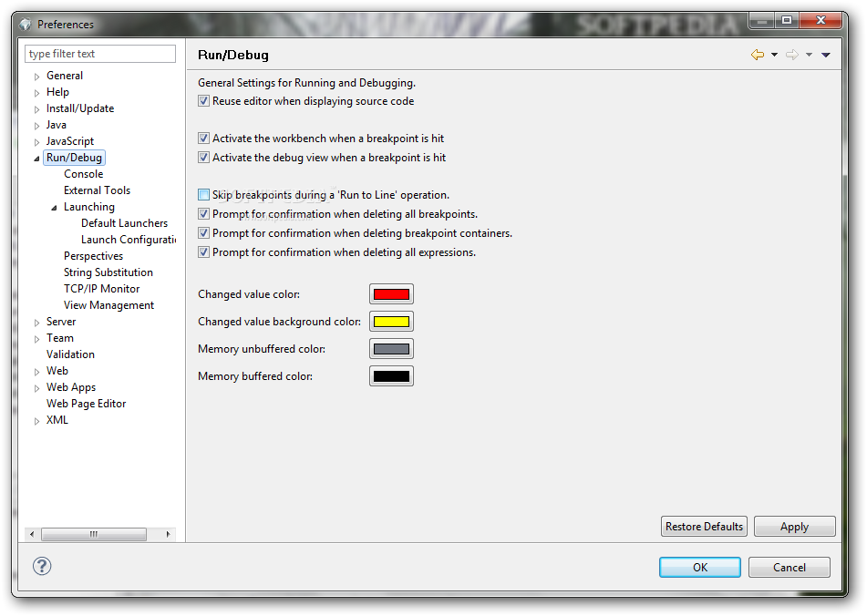Open the help question mark icon

point(42,566)
